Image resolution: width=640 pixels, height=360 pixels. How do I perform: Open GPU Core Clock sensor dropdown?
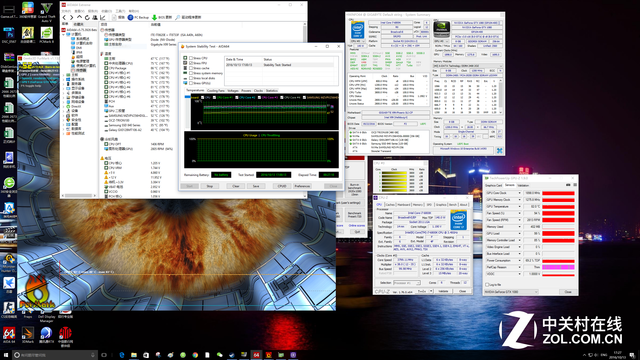520,193
